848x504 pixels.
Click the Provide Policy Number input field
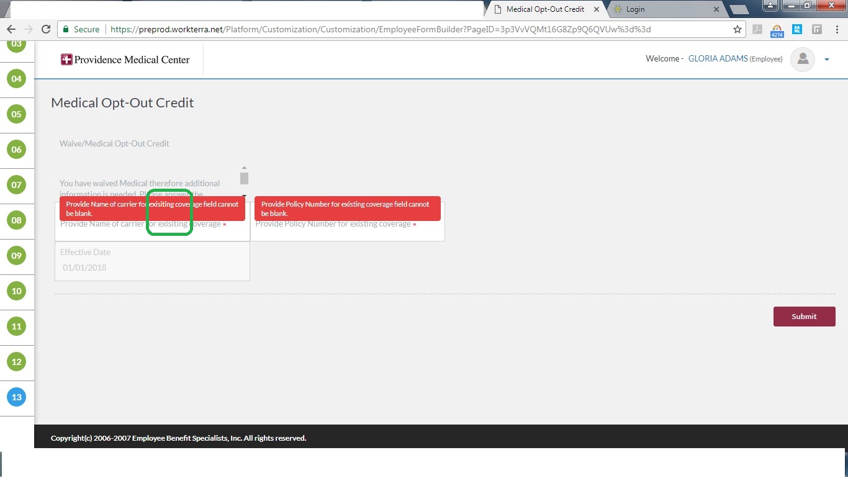coord(347,230)
